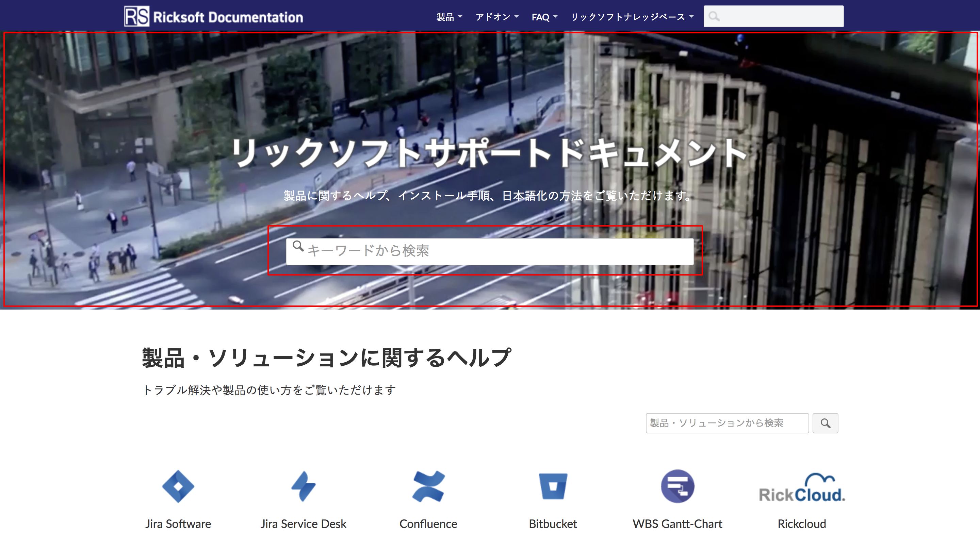This screenshot has width=980, height=547.
Task: Expand the FAQ dropdown menu
Action: point(544,17)
